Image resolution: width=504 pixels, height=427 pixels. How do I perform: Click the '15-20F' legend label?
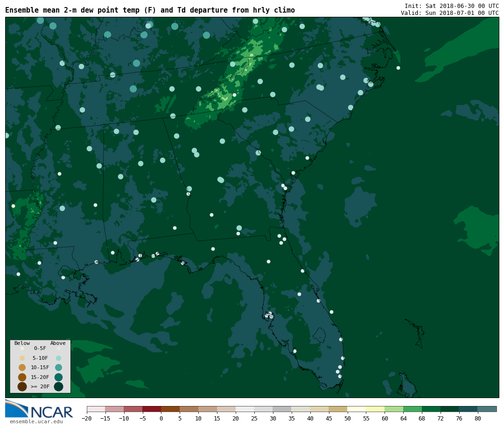[x=40, y=377]
